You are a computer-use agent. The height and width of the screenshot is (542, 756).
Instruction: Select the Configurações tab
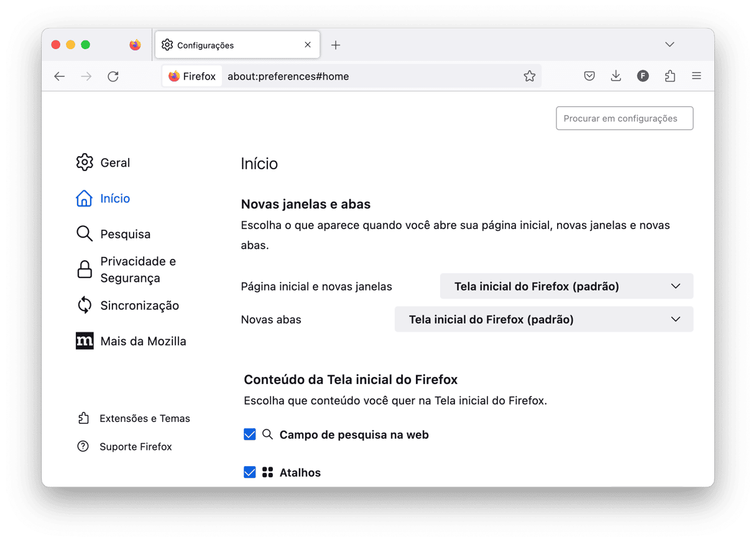237,45
